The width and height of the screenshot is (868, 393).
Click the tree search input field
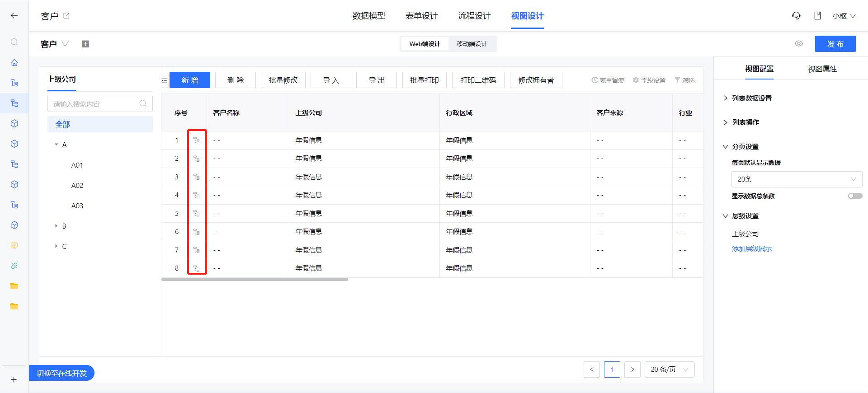tap(100, 103)
